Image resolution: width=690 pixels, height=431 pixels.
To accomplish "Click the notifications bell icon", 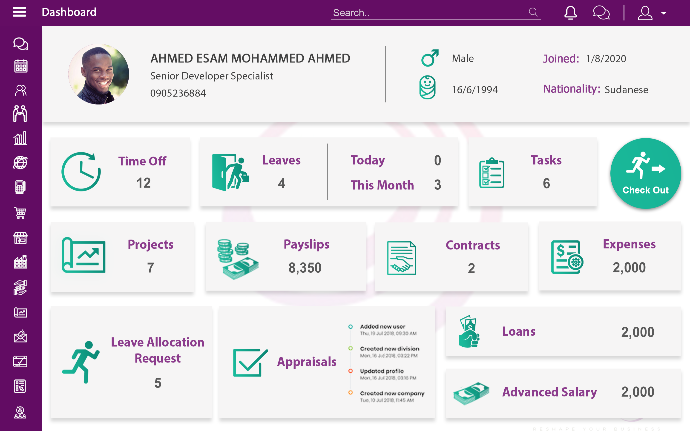I will point(571,12).
